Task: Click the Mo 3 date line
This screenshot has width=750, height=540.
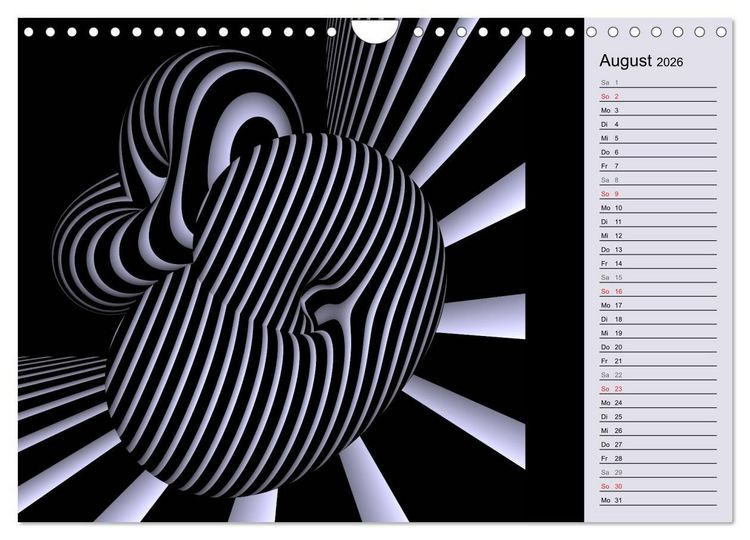Action: point(658,110)
